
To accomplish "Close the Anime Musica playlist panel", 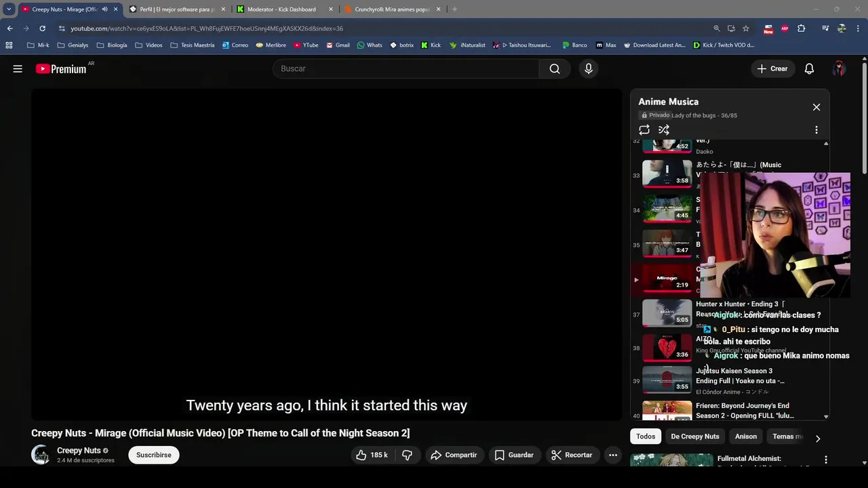I will 816,107.
